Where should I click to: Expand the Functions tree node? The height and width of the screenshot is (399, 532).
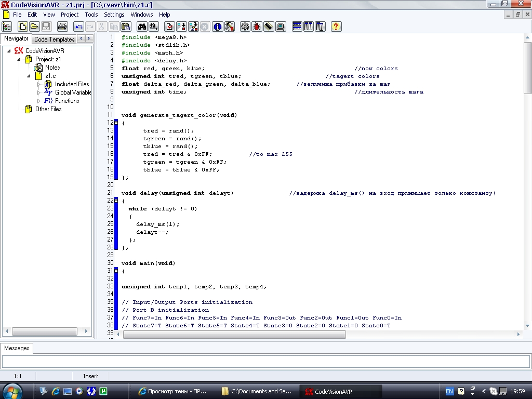pos(38,101)
